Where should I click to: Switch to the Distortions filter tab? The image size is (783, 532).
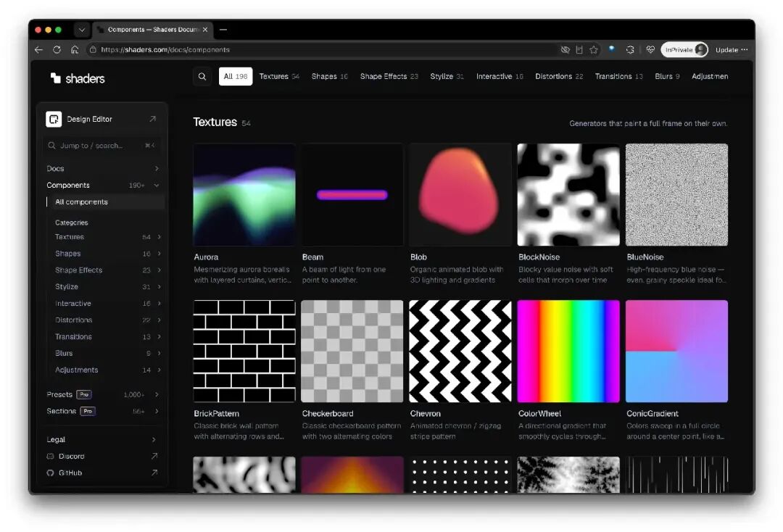559,76
